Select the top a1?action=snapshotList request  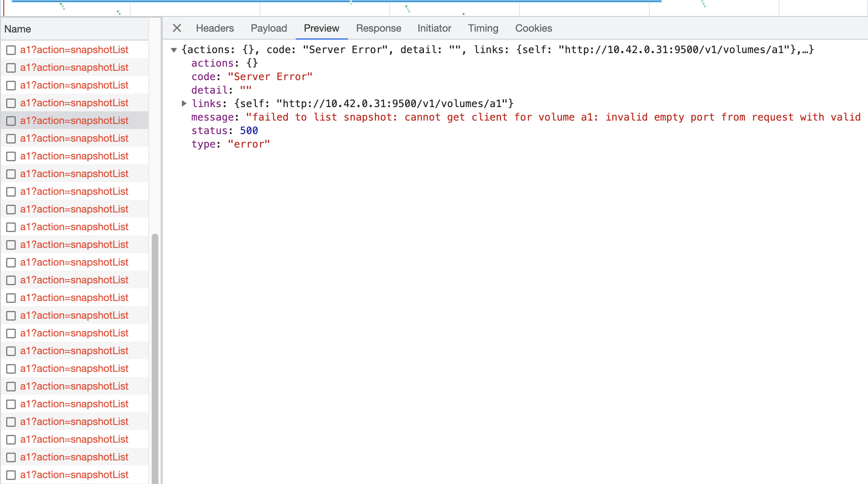point(74,50)
